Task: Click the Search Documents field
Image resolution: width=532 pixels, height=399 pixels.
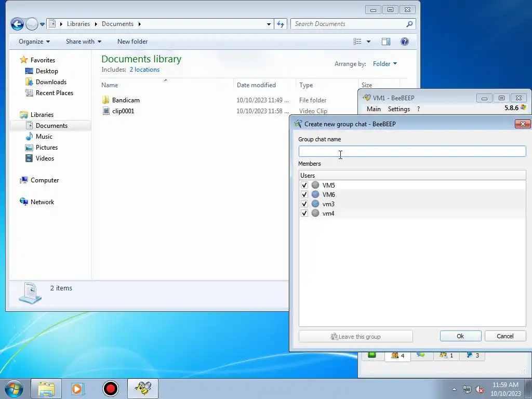Action: [348, 24]
